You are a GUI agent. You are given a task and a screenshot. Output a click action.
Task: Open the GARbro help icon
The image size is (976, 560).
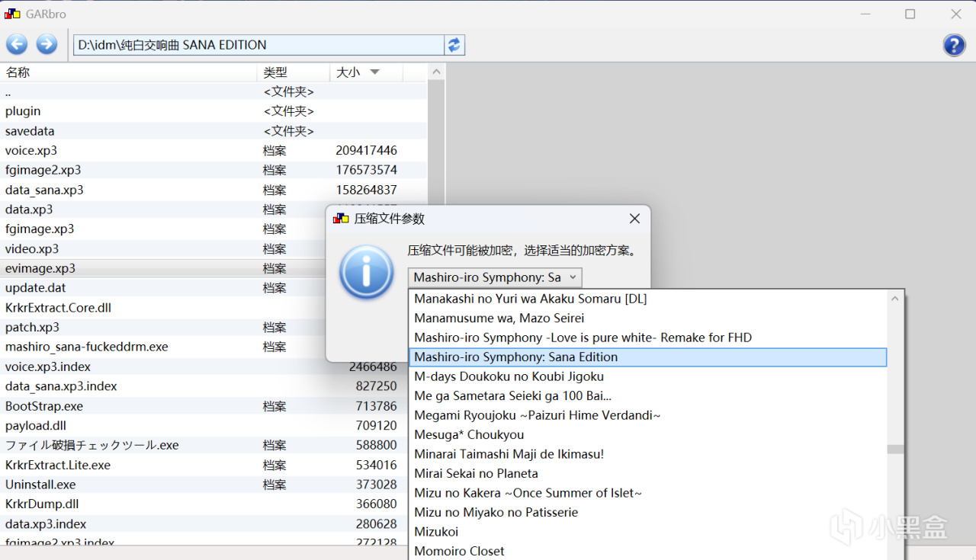[x=954, y=45]
